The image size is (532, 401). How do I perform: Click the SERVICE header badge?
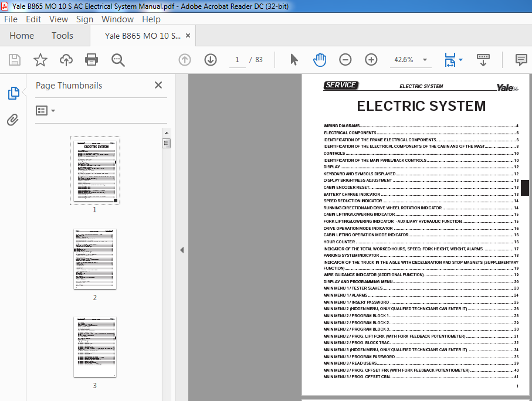341,85
